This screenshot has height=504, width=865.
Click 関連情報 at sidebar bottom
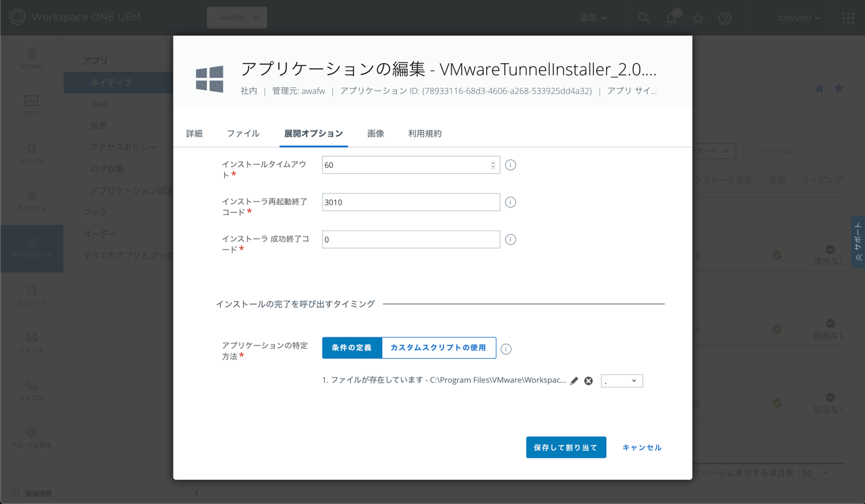[x=32, y=493]
